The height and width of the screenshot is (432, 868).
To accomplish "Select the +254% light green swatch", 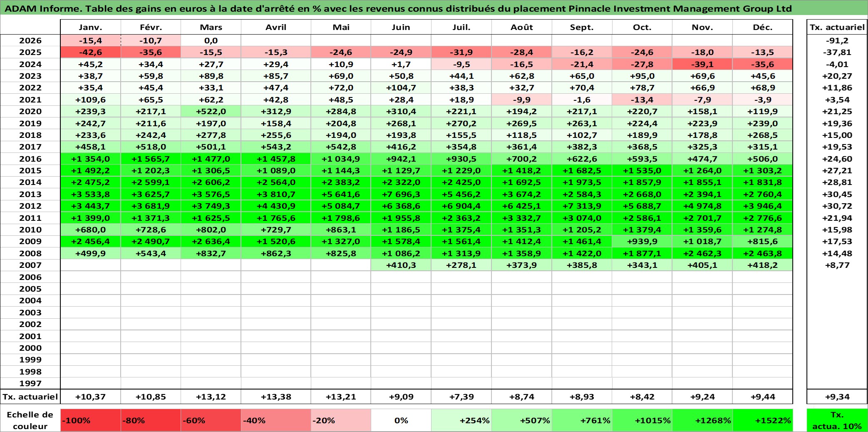I will [x=461, y=420].
